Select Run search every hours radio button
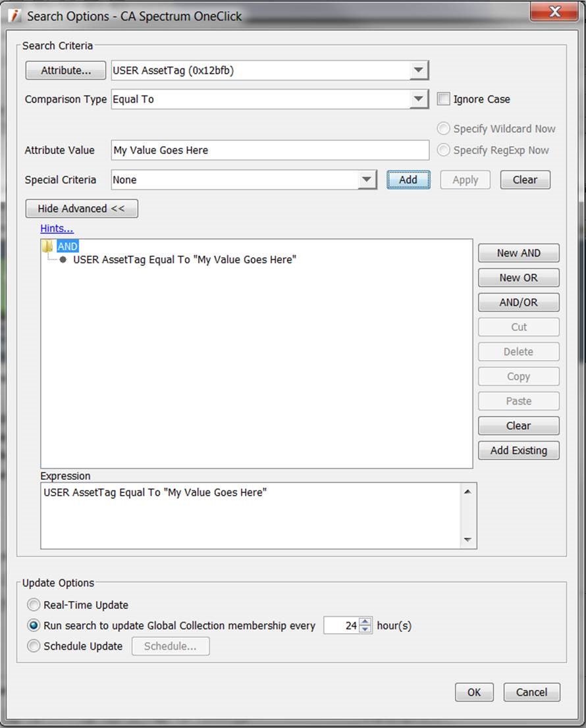Image resolution: width=586 pixels, height=728 pixels. [34, 625]
